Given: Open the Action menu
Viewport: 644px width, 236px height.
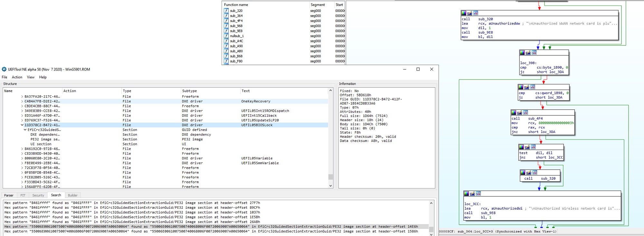Looking at the screenshot, I should pos(17,77).
